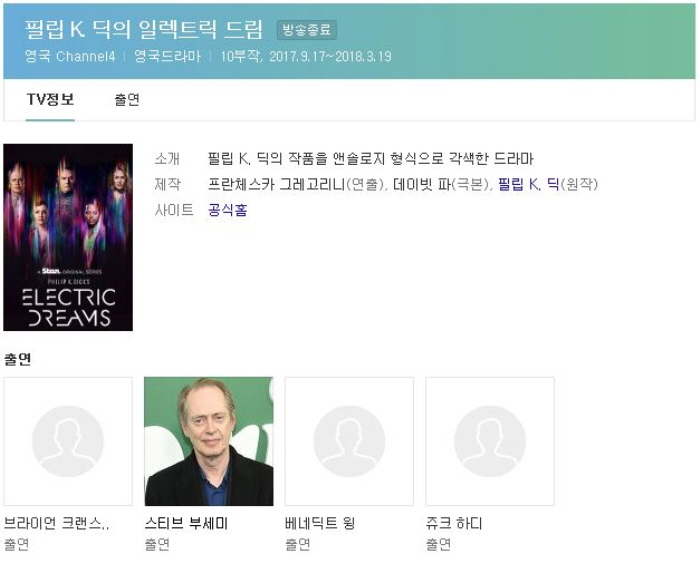This screenshot has height=563, width=700.
Task: Click the 쥬크 하디 placeholder avatar
Action: (490, 441)
